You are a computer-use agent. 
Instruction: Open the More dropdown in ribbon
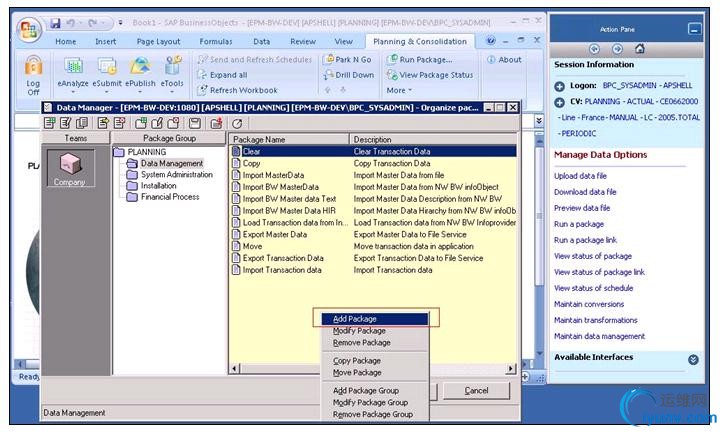[399, 90]
